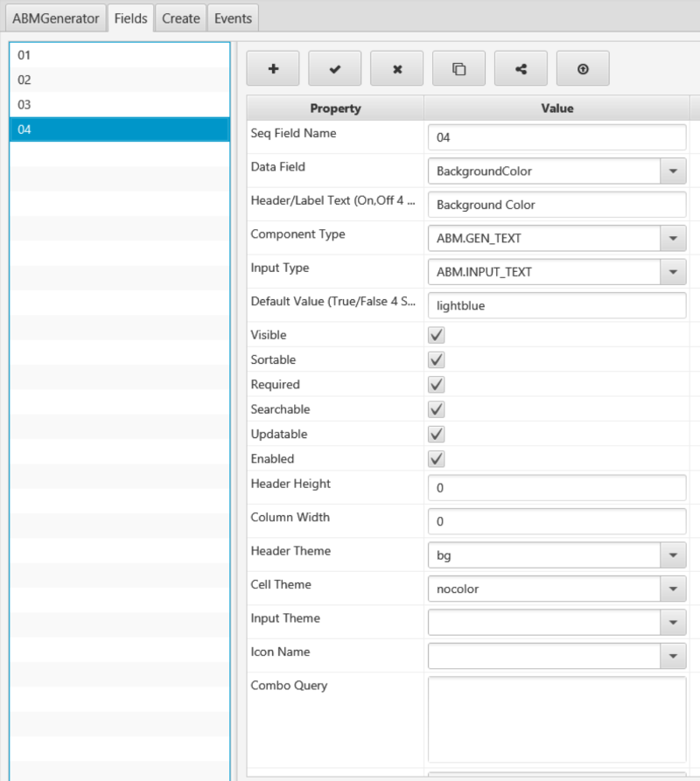700x781 pixels.
Task: Uncheck the Required checkbox
Action: pyautogui.click(x=437, y=385)
